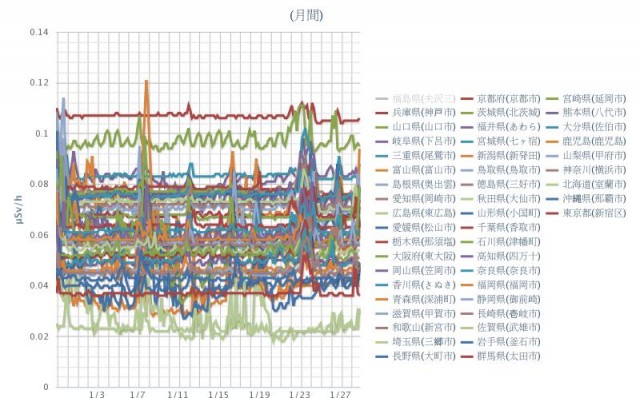Select the 1/23 date axis label
The width and height of the screenshot is (640, 398).
(300, 394)
